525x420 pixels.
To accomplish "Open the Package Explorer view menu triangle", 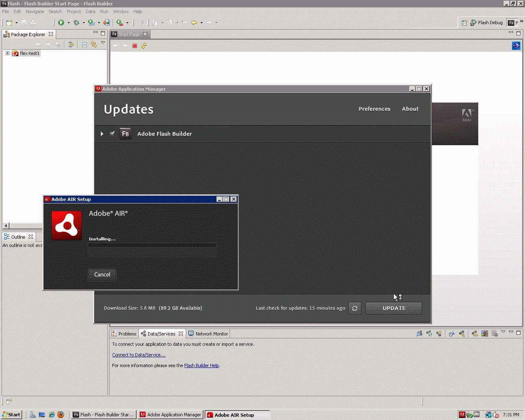I will [x=103, y=43].
